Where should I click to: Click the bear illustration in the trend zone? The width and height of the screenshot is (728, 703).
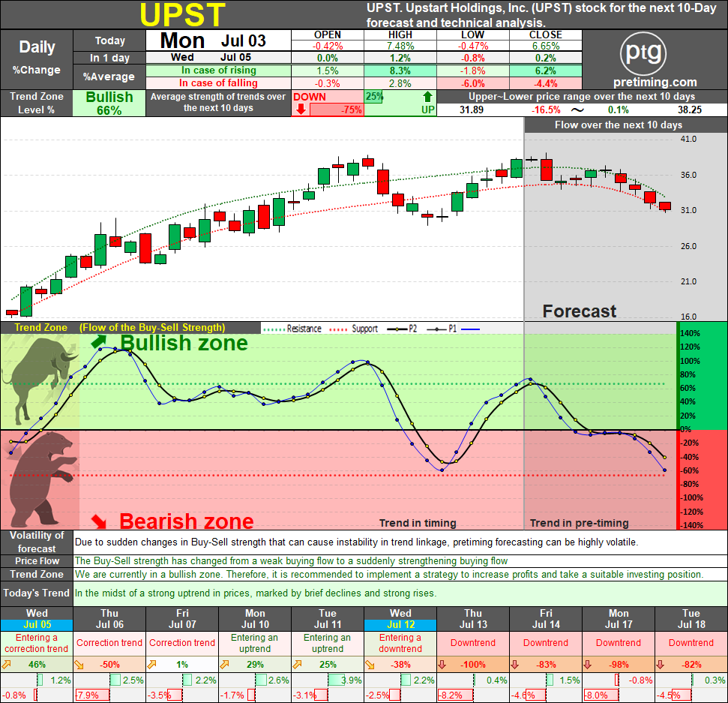[x=42, y=479]
